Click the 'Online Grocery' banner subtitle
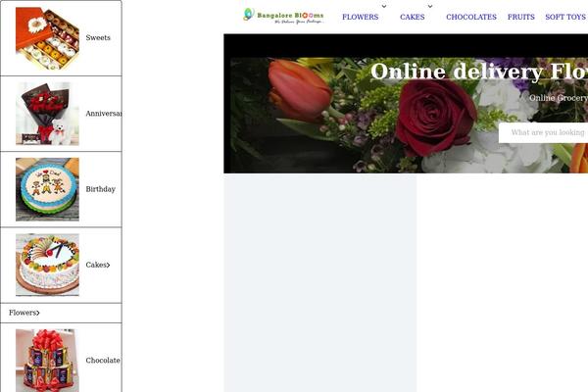This screenshot has height=392, width=588. coord(559,98)
